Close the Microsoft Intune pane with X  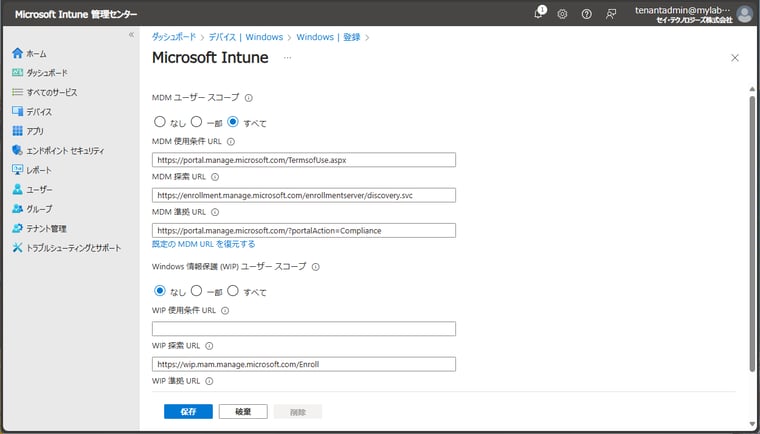coord(735,58)
